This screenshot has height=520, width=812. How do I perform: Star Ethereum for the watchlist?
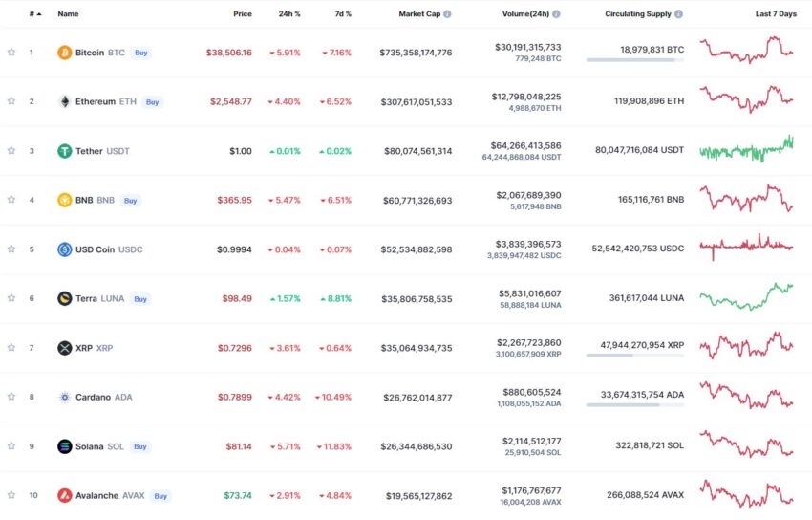click(11, 101)
